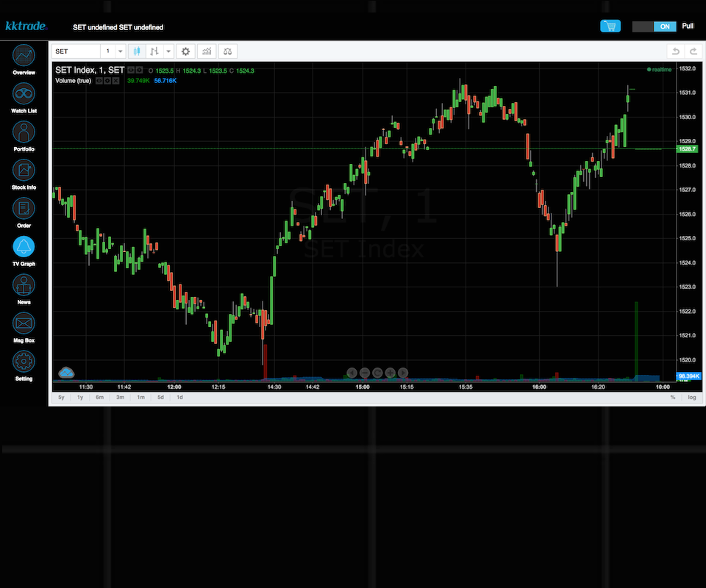Click the Pull label in header
The width and height of the screenshot is (706, 588).
click(688, 26)
